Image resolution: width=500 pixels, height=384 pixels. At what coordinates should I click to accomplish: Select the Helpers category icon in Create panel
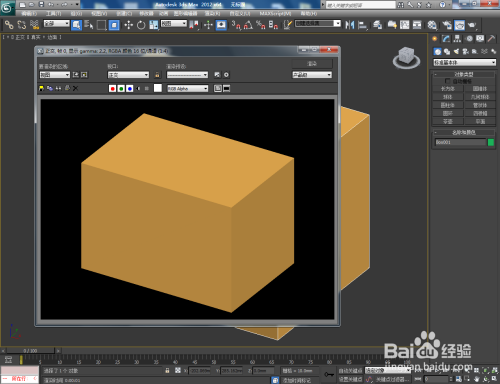pyautogui.click(x=475, y=51)
